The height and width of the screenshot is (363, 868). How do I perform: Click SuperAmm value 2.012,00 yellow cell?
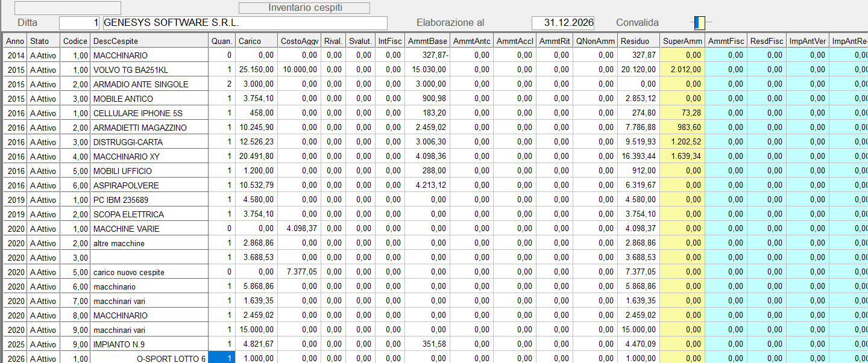(682, 70)
